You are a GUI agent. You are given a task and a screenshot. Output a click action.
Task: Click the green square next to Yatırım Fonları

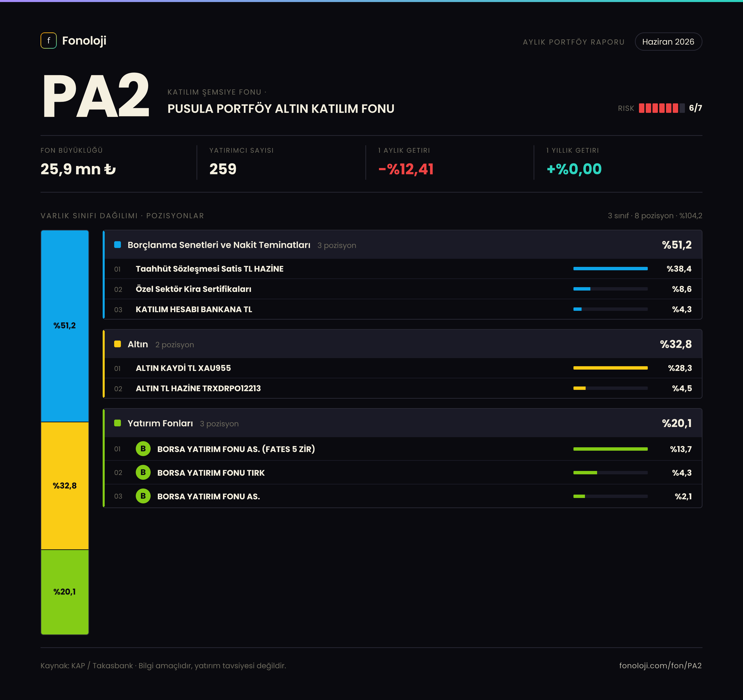tap(117, 423)
